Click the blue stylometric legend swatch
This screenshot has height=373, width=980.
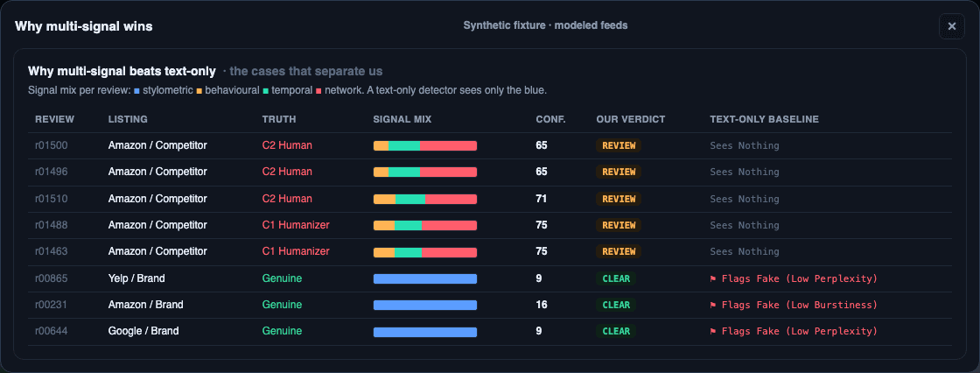pos(136,91)
